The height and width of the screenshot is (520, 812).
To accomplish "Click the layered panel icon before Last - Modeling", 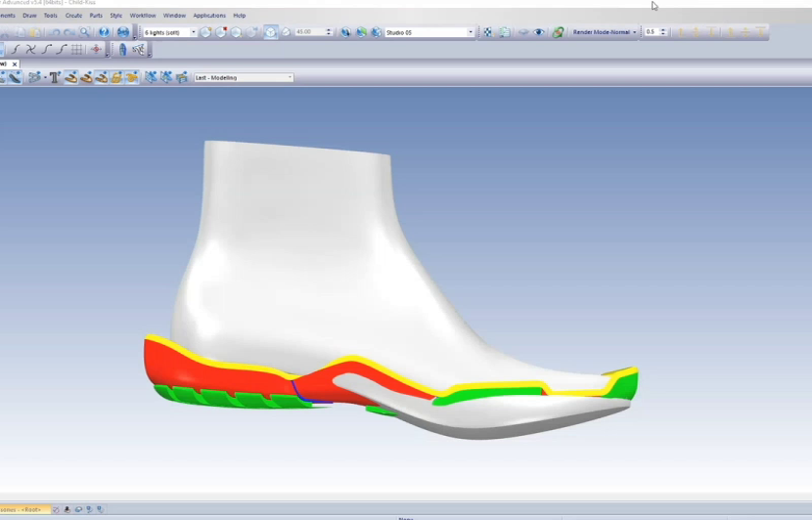I will tap(182, 77).
